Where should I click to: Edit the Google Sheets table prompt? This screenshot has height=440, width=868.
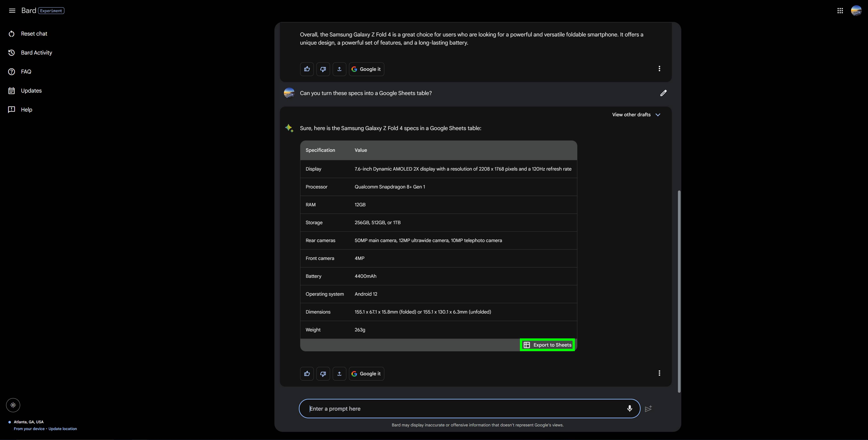pyautogui.click(x=663, y=93)
